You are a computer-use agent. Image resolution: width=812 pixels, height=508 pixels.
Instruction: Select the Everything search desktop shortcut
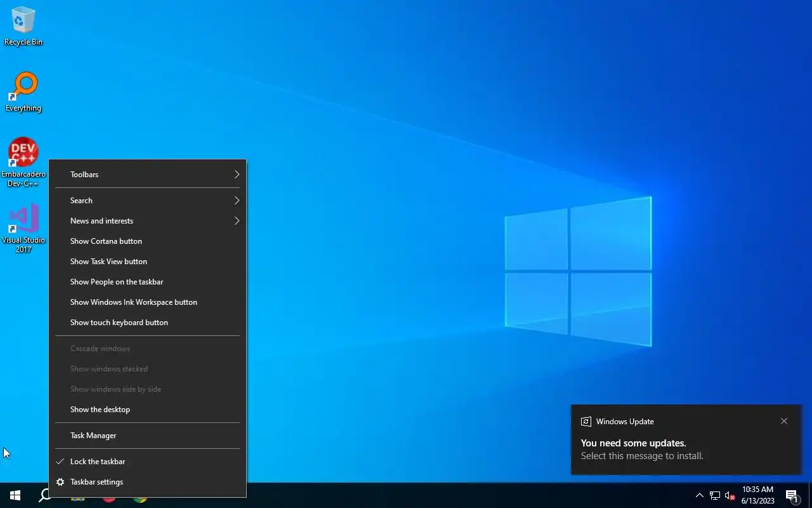(23, 92)
